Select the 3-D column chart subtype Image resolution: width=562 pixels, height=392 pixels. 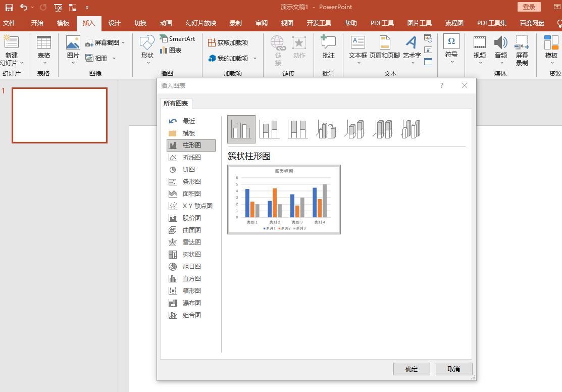coord(411,129)
